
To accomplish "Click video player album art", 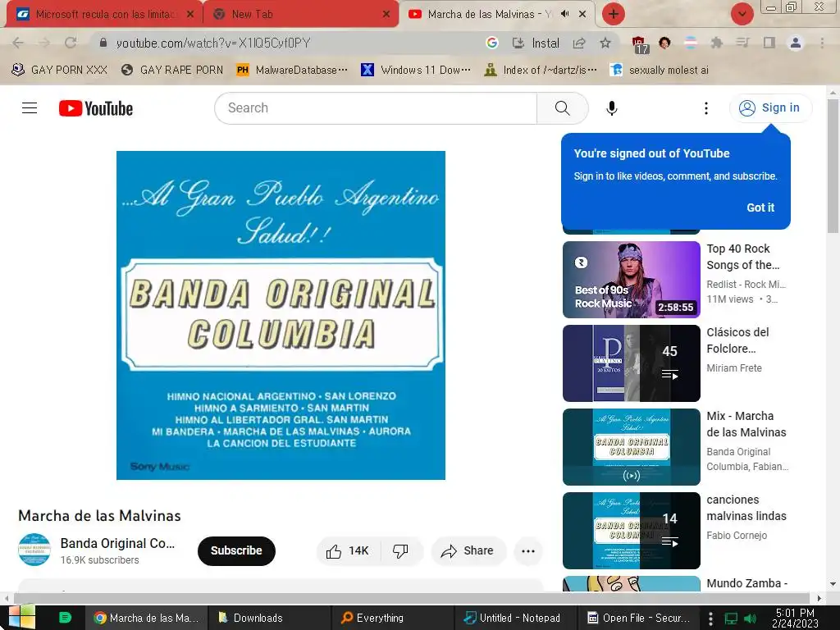I will (281, 315).
